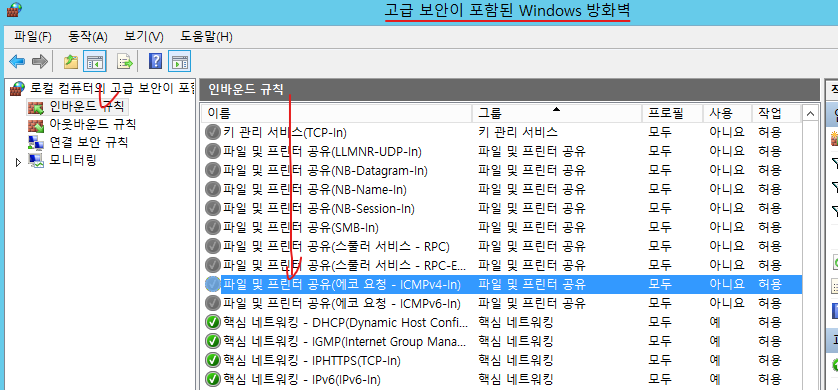Select 인바운드 규칙 in the tree
Screen dimensions: 838x390
click(86, 106)
